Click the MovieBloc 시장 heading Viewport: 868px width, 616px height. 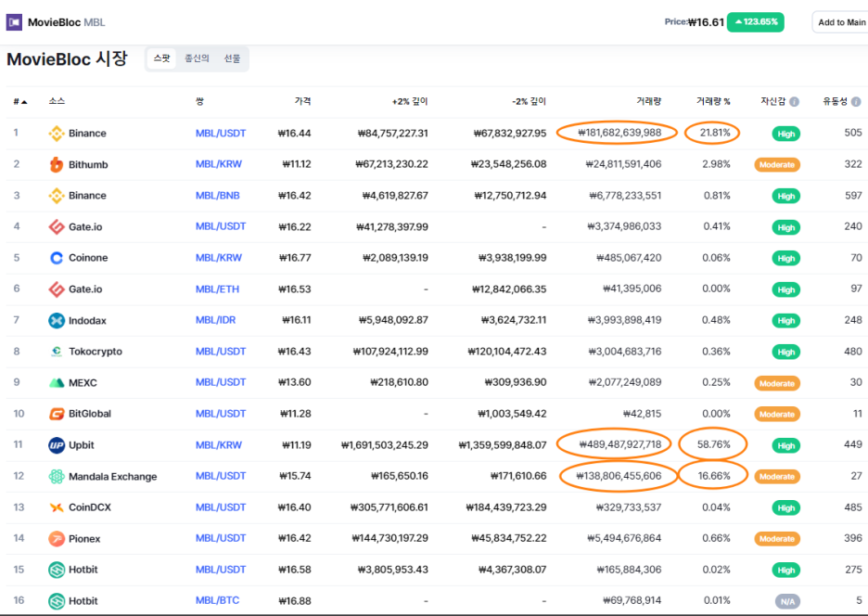(67, 58)
